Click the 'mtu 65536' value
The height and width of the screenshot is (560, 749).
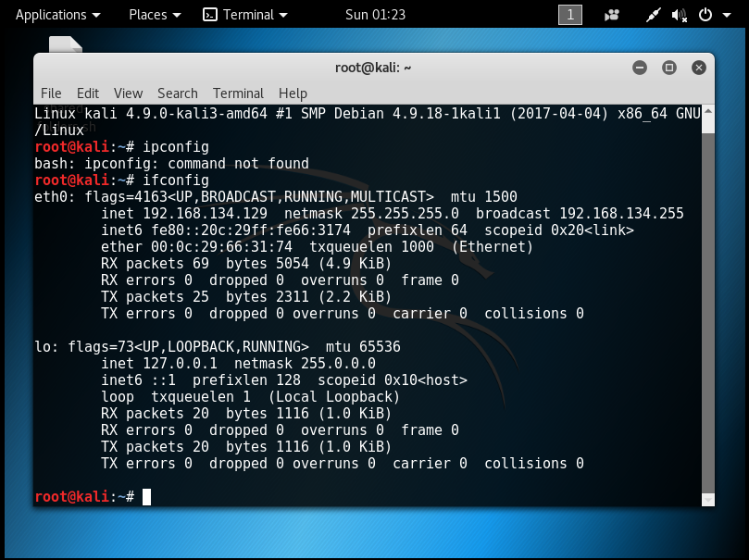click(363, 346)
